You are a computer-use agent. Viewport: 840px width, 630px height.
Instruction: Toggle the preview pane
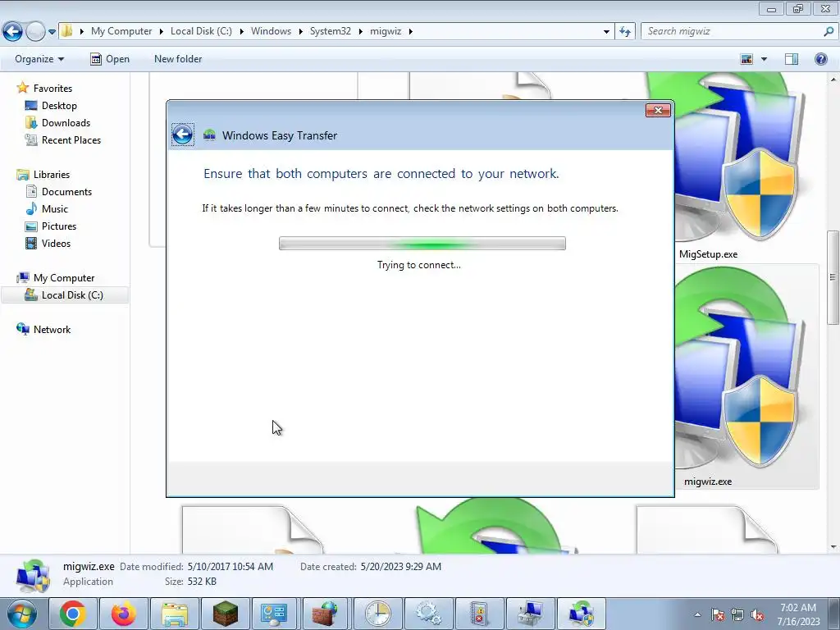[x=792, y=59]
